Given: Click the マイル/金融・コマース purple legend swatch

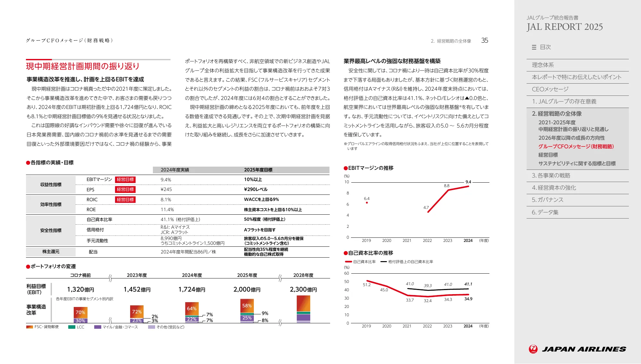Looking at the screenshot, I should 98,327.
